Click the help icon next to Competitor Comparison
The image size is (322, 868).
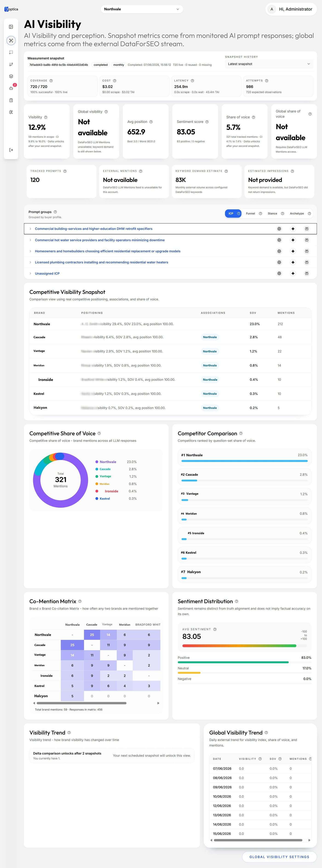[241, 433]
